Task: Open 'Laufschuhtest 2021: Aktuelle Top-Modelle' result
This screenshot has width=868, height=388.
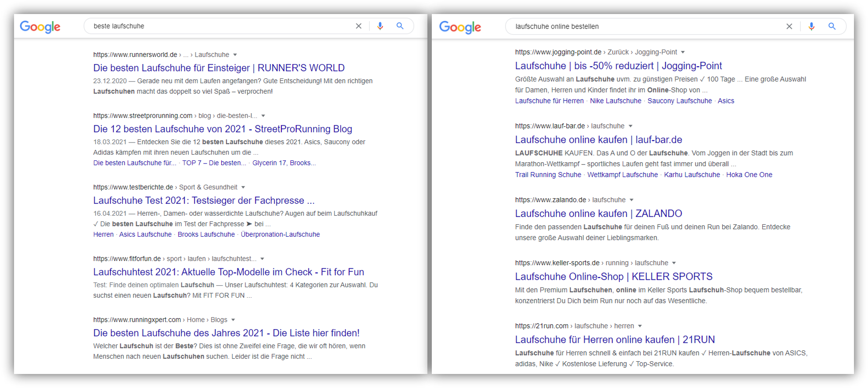Action: coord(229,272)
